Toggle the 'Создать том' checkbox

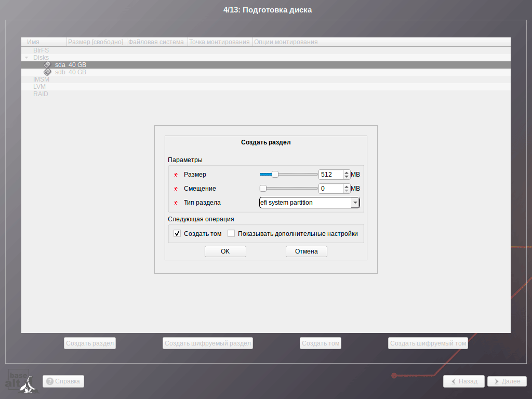tap(177, 233)
